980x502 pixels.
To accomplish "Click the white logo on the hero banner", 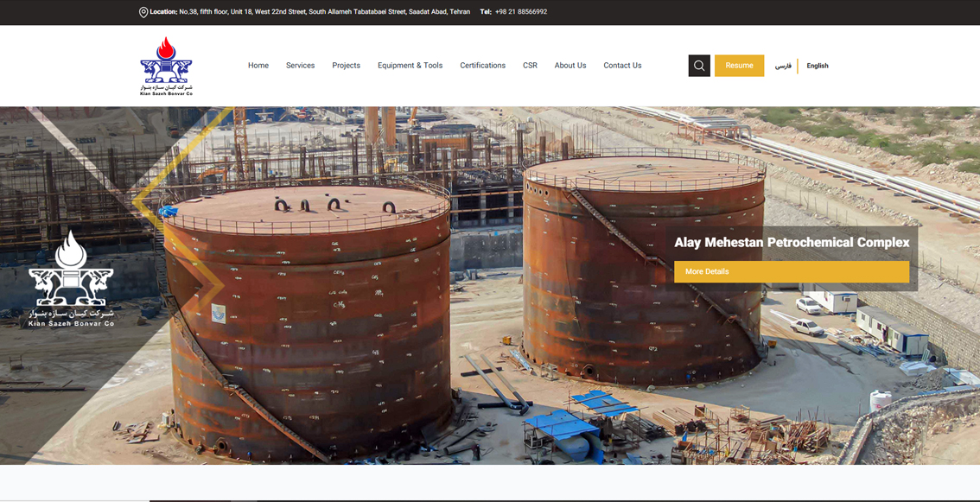I will [71, 278].
